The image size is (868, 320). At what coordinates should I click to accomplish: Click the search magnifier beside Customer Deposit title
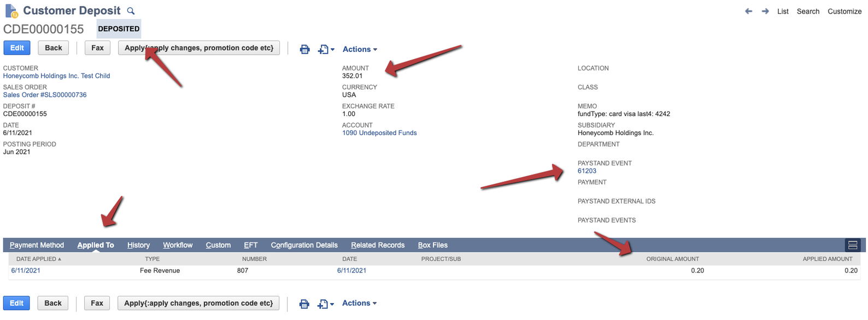point(131,11)
